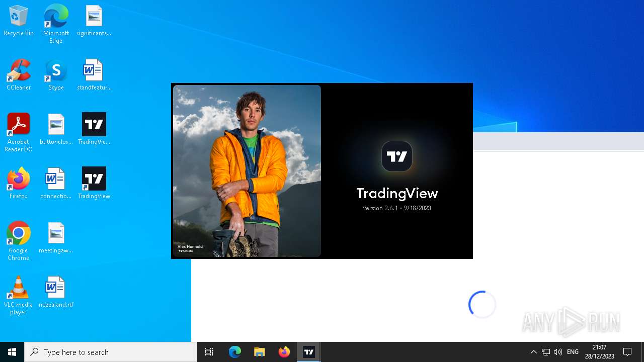This screenshot has width=644, height=362.
Task: Open Skype desktop shortcut
Action: point(56,75)
